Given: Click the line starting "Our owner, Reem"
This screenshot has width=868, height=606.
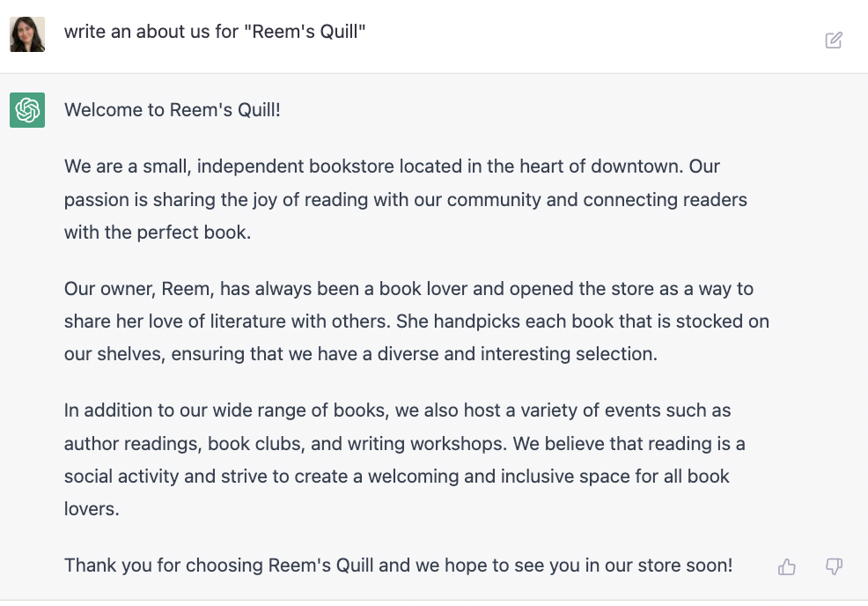Looking at the screenshot, I should 408,289.
